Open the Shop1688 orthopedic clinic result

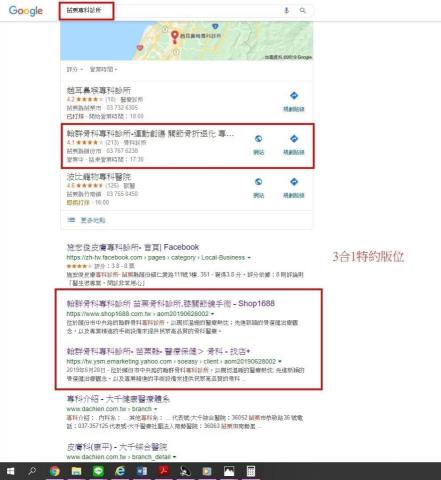pyautogui.click(x=171, y=304)
